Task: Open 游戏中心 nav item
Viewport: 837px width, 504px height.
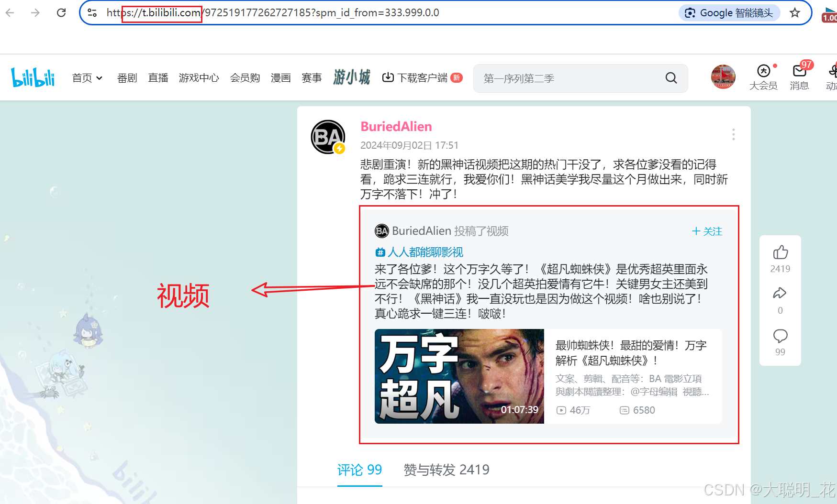Action: (x=199, y=78)
